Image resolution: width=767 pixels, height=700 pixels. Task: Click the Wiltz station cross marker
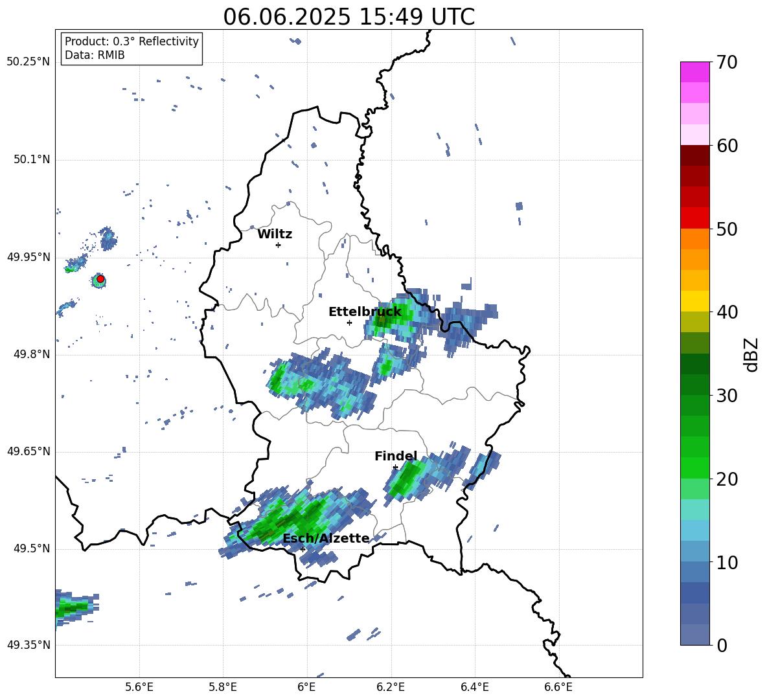(x=278, y=245)
